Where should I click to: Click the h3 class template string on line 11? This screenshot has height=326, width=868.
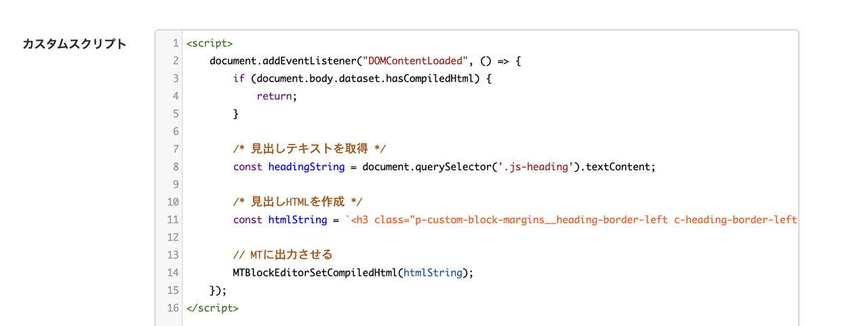(x=571, y=220)
